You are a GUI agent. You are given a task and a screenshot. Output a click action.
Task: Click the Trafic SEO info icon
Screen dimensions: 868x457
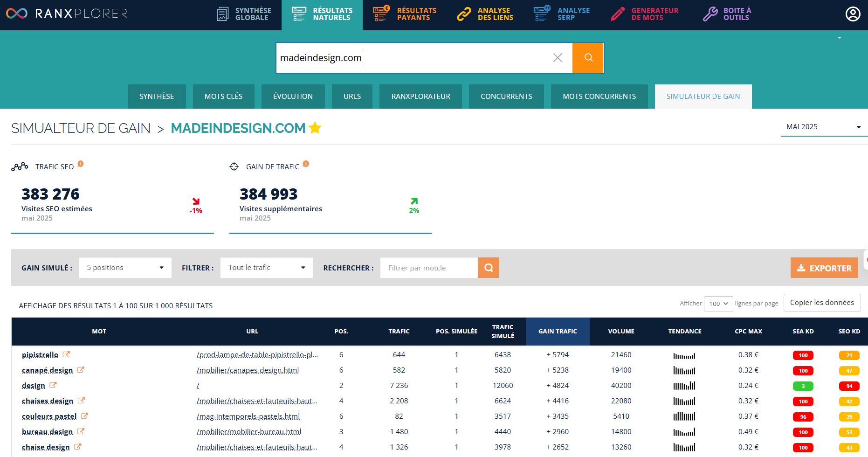[x=81, y=164]
